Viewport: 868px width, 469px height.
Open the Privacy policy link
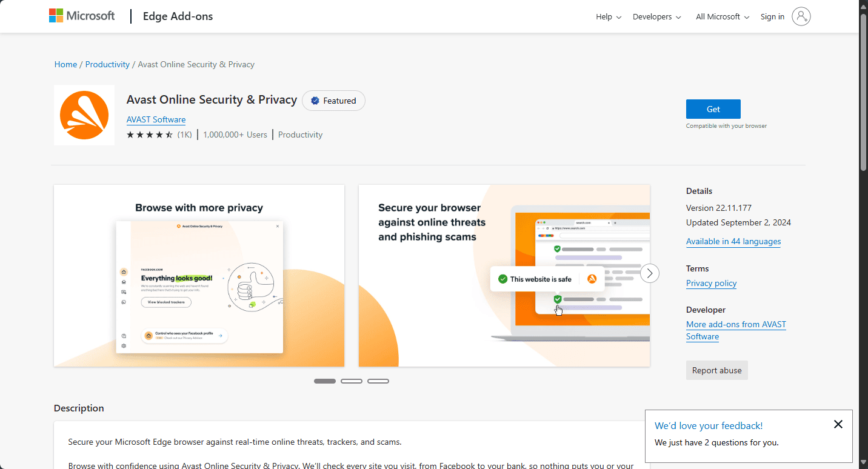tap(711, 283)
